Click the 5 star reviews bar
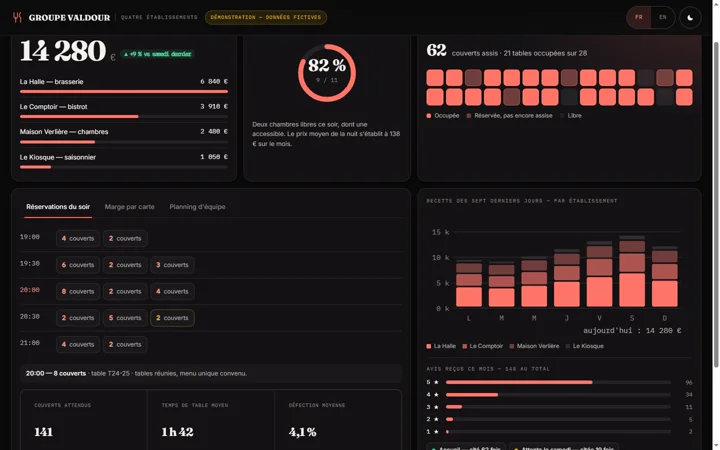720x450 pixels. pos(559,382)
